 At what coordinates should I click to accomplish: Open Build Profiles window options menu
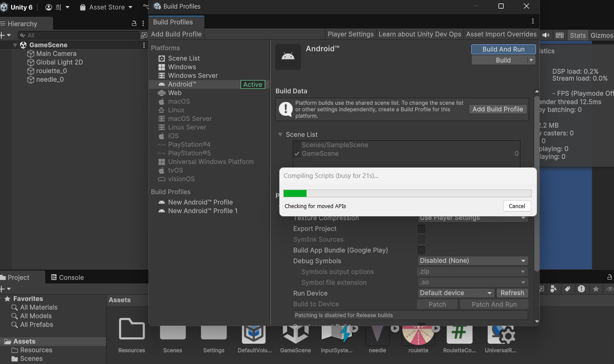click(x=533, y=21)
